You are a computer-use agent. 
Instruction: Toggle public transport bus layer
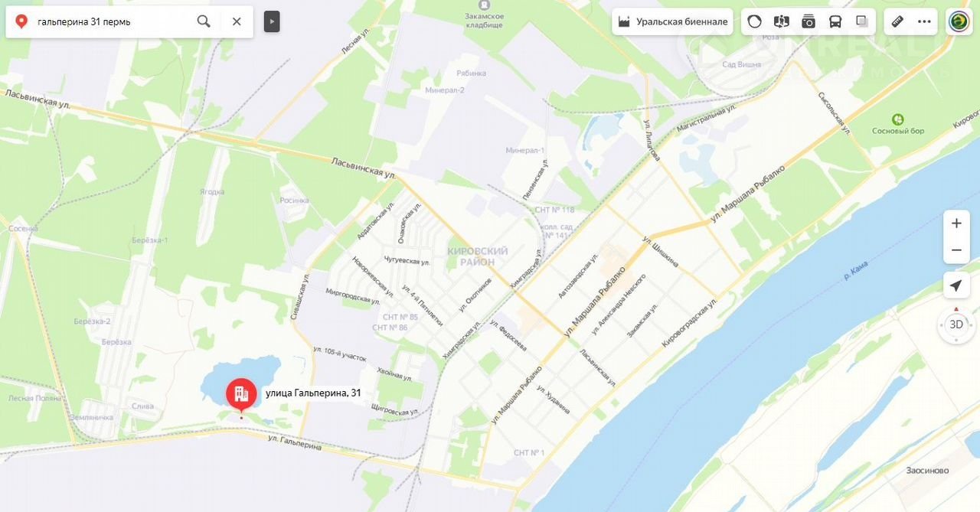835,21
